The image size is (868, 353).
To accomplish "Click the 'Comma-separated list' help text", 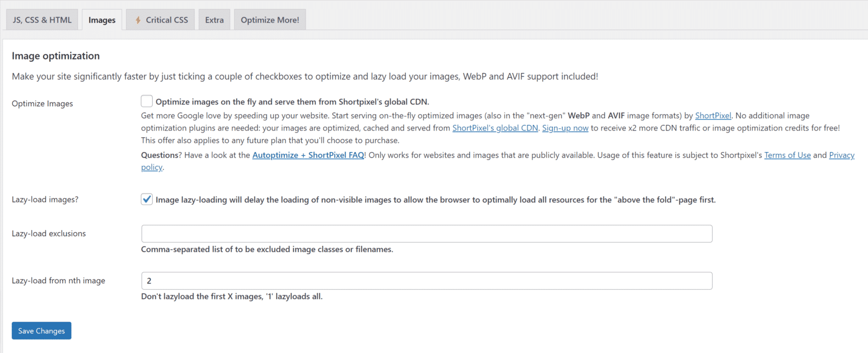I will (267, 249).
